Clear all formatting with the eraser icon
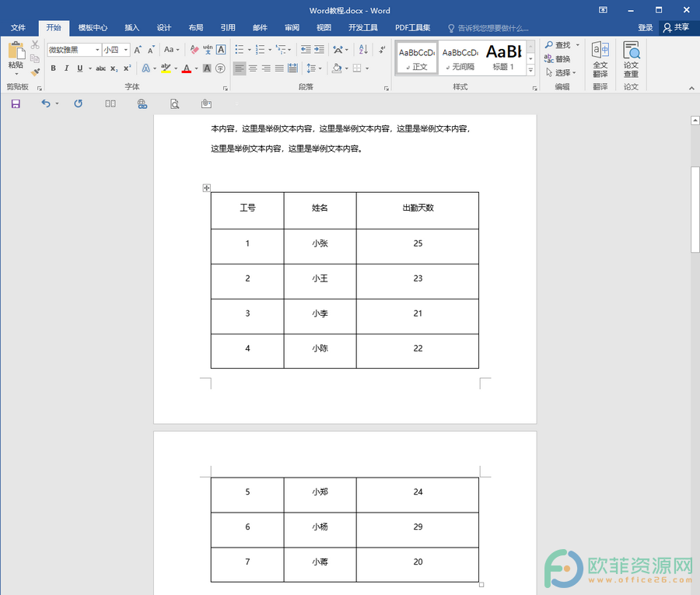Viewport: 700px width, 595px height. click(x=194, y=50)
